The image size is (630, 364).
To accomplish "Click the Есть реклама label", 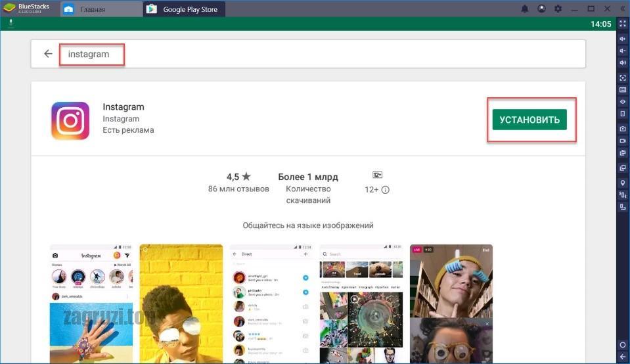I will point(128,130).
